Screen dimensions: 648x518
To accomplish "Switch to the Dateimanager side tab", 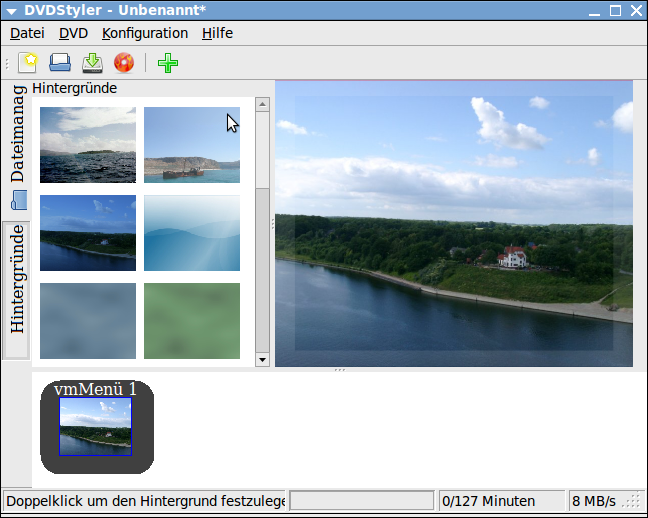I will point(17,135).
